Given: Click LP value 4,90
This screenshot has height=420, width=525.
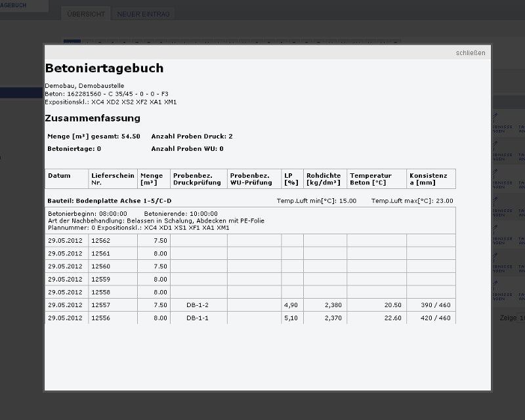Looking at the screenshot, I should [x=291, y=305].
